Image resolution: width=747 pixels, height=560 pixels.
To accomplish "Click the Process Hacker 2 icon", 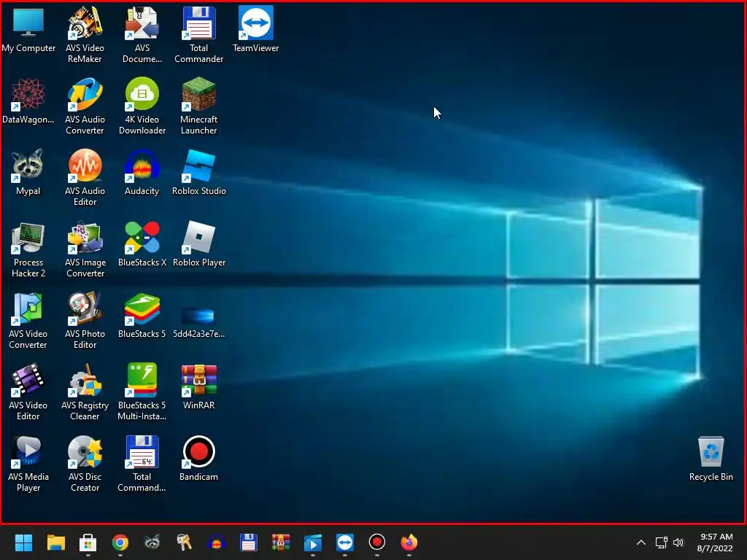I will [x=28, y=249].
